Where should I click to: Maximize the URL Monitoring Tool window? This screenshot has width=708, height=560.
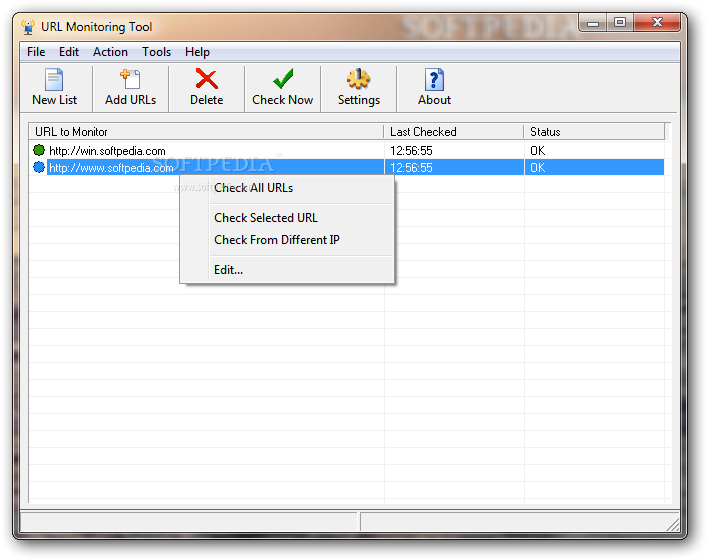[x=620, y=23]
